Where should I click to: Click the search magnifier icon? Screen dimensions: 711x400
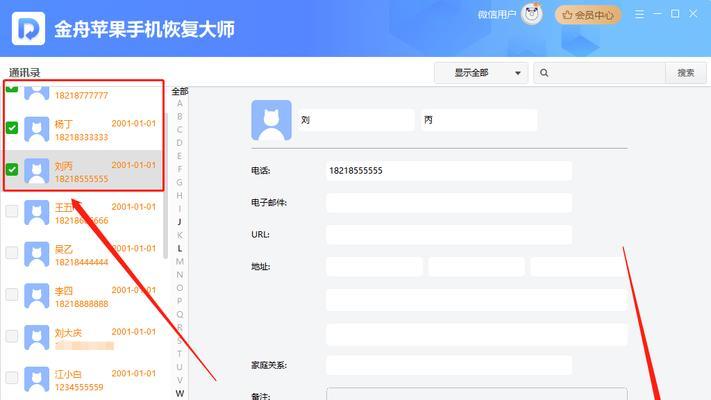pyautogui.click(x=544, y=73)
